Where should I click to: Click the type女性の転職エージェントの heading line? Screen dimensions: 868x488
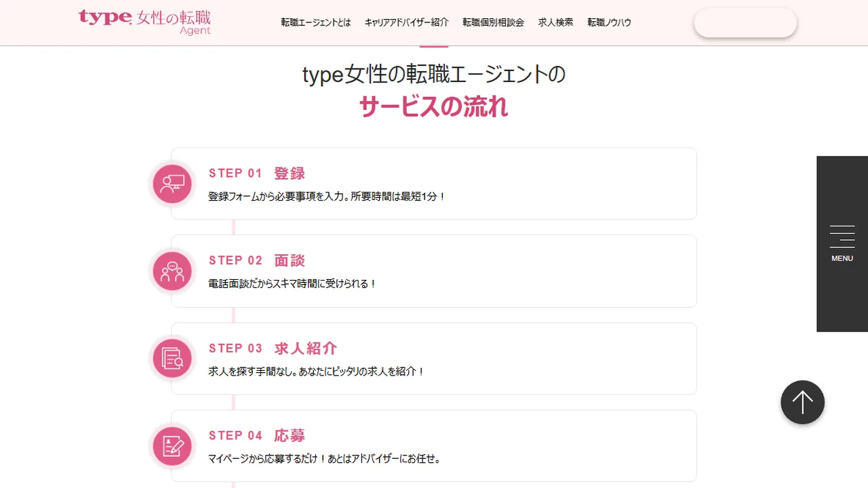[434, 75]
